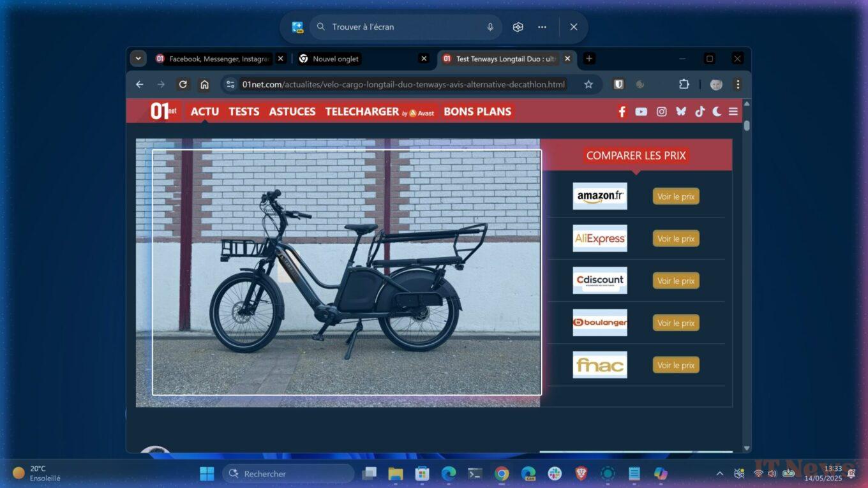
Task: Select the Test Tenways Longtail Duo tab
Action: tap(501, 59)
